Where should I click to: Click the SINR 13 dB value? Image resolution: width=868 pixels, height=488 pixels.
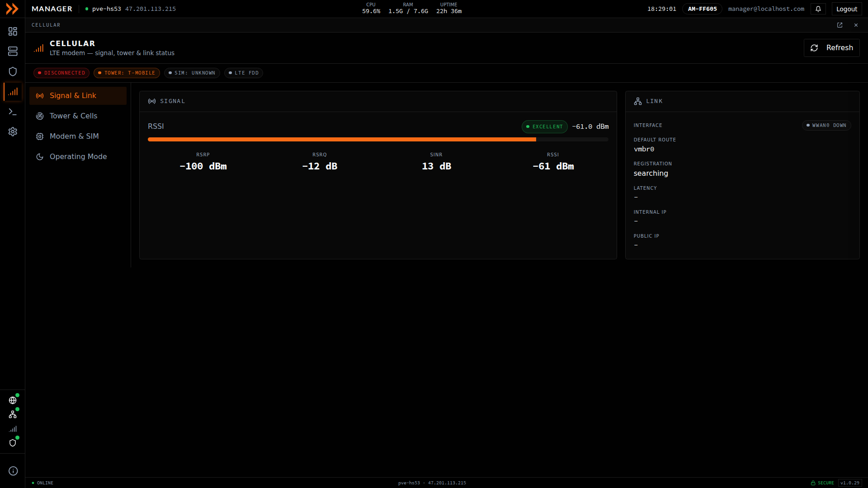coord(436,166)
